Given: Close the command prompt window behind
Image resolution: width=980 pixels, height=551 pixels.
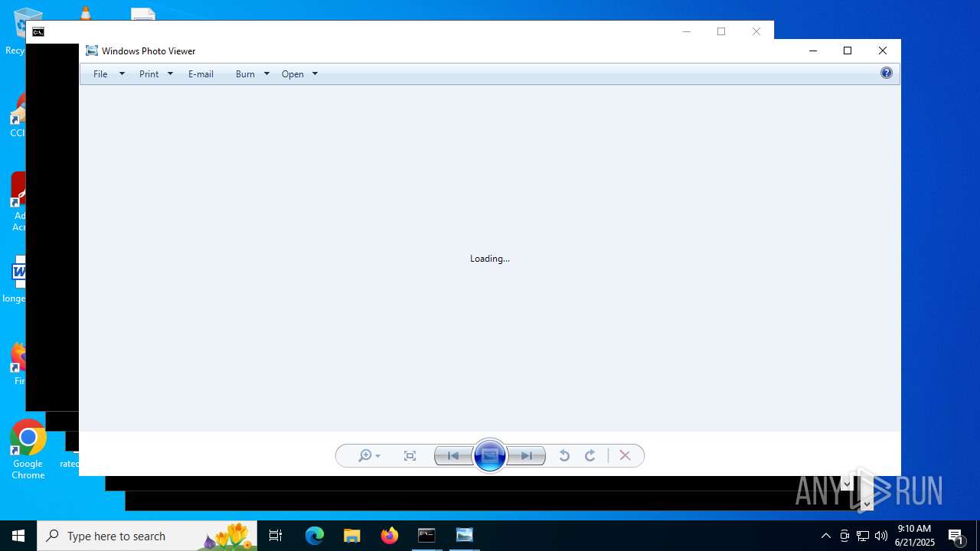Looking at the screenshot, I should tap(756, 31).
